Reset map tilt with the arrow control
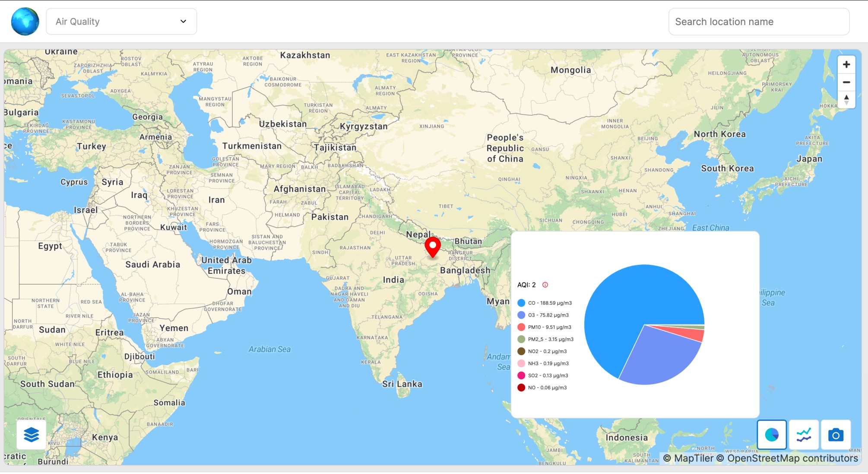Screen dimensions: 868x474 [x=846, y=99]
